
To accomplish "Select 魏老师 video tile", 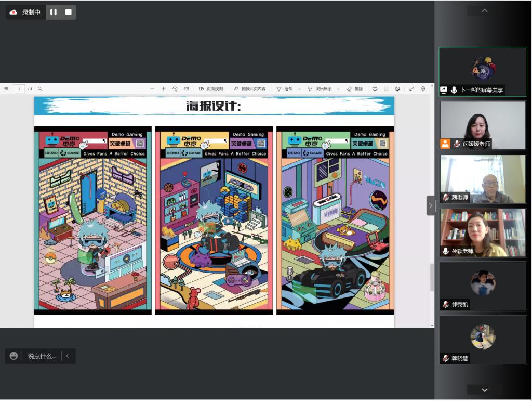I will coord(483,179).
